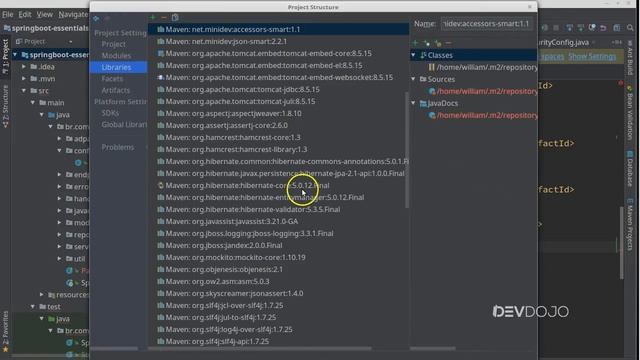The image size is (640, 360).
Task: Open the Structure tool window strip
Action: coord(5,107)
